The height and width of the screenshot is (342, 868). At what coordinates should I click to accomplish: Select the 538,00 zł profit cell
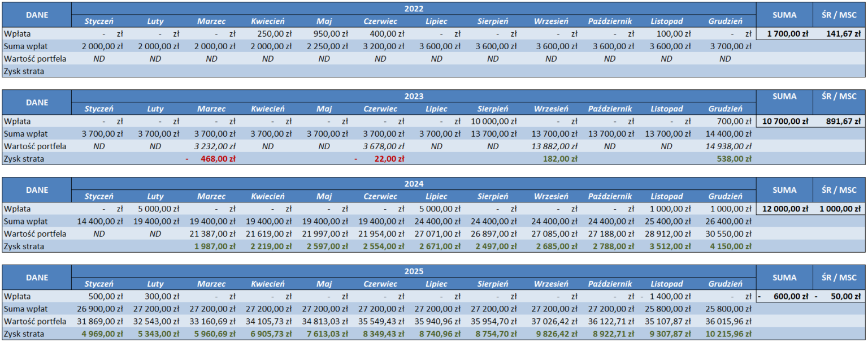(725, 159)
